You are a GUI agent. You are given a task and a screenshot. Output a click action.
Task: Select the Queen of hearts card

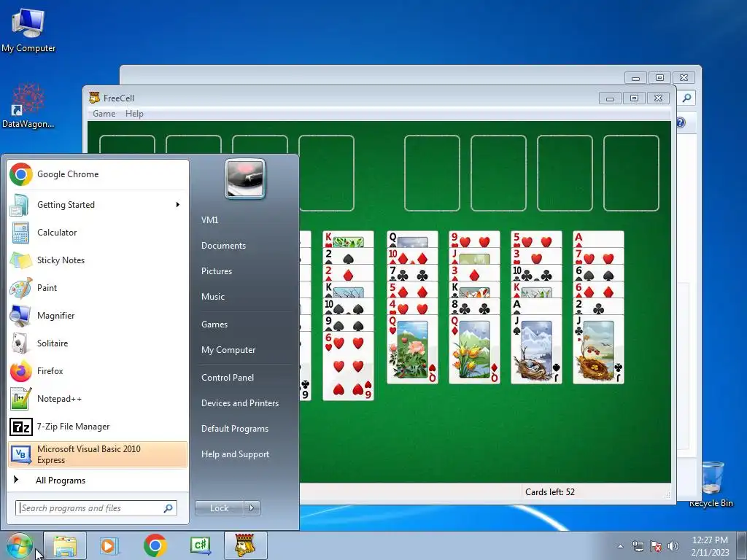(413, 349)
